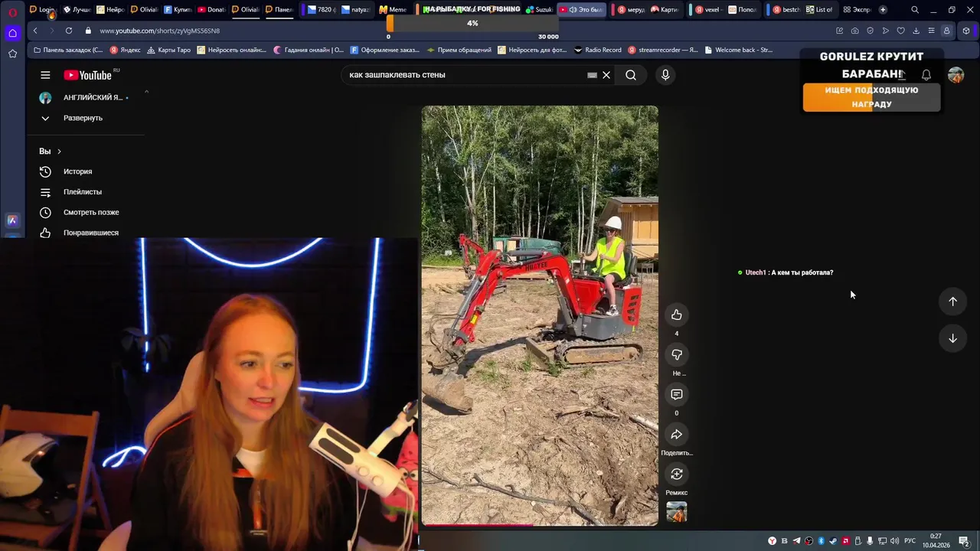Search tabs with magnifier in title bar

pyautogui.click(x=915, y=10)
